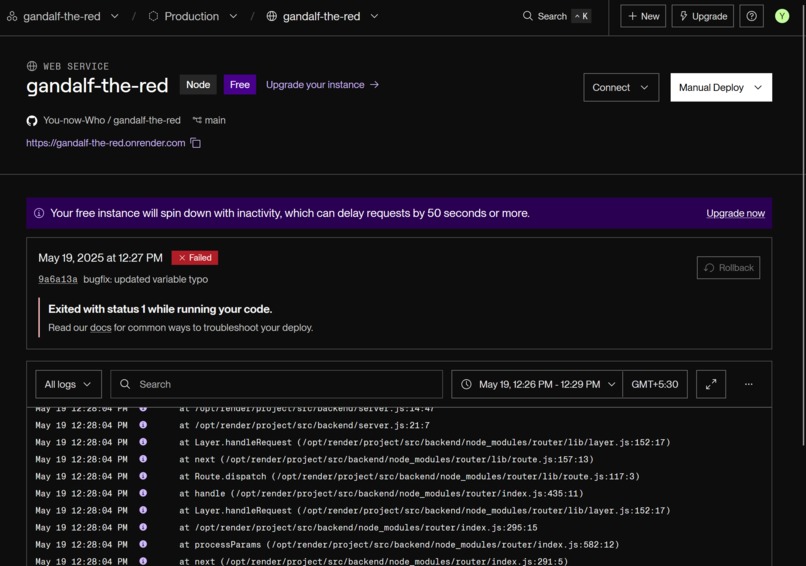This screenshot has width=806, height=566.
Task: Click Upgrade now in the purple banner
Action: tap(735, 213)
